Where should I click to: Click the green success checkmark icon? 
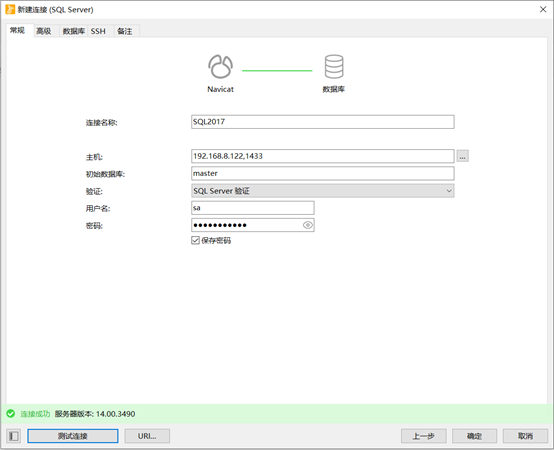[11, 414]
